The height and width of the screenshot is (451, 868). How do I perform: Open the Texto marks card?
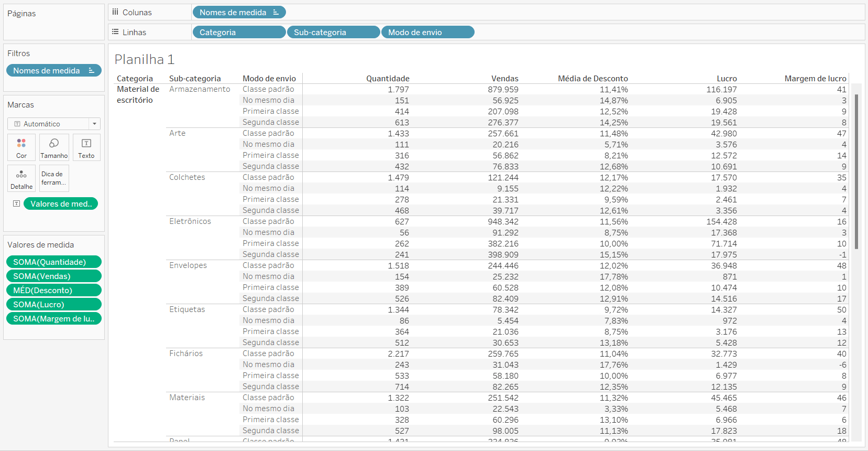click(86, 147)
